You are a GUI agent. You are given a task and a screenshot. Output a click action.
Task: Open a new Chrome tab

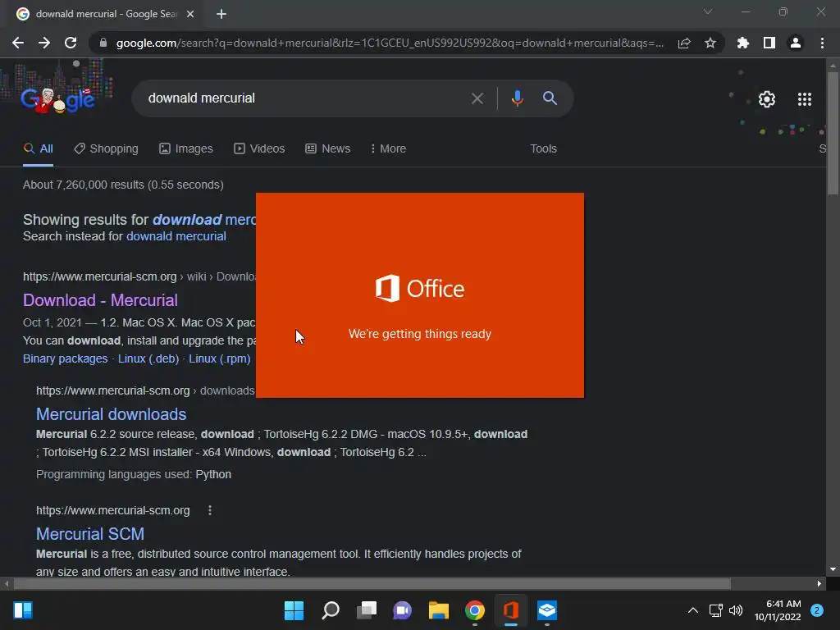coord(221,14)
